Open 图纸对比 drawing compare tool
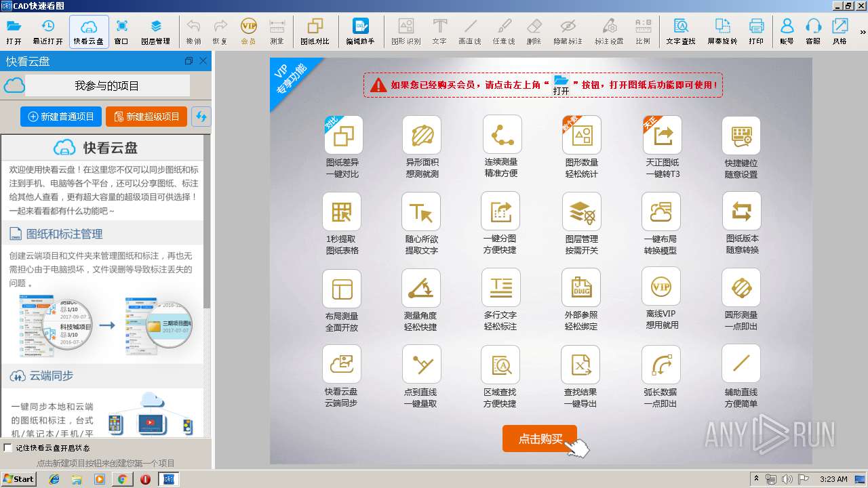 (x=315, y=32)
